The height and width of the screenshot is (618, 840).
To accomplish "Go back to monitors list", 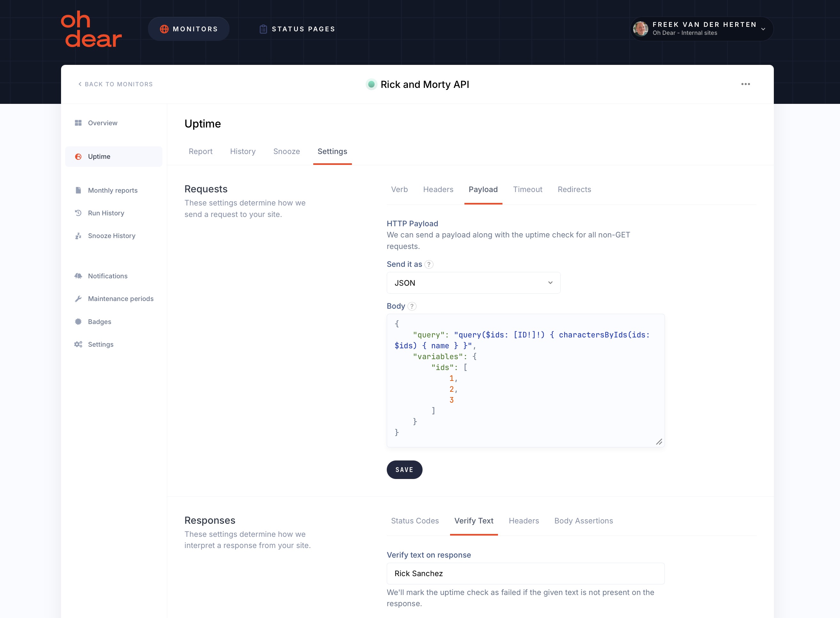I will (x=116, y=84).
